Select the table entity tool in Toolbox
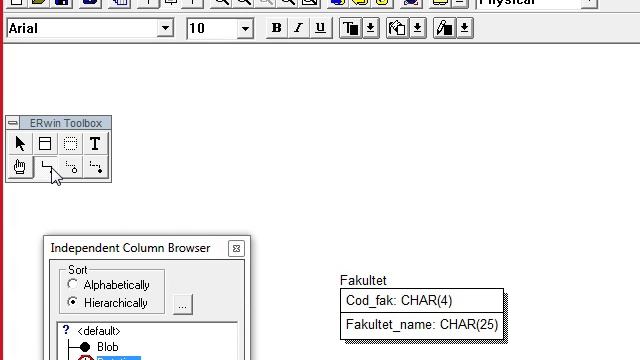Image resolution: width=640 pixels, height=360 pixels. coord(45,144)
